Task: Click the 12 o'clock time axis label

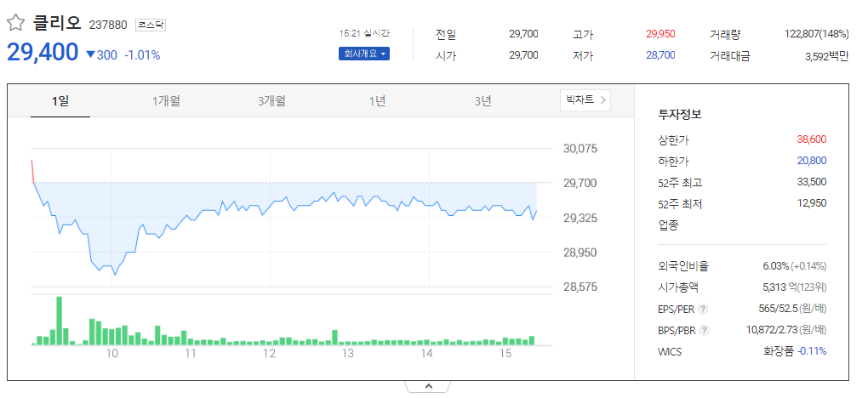Action: click(x=270, y=354)
